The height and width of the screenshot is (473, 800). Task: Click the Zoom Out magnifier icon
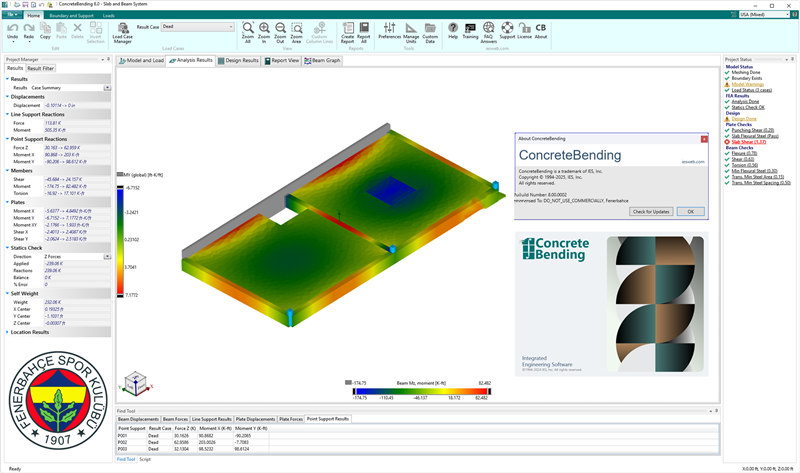[x=280, y=28]
